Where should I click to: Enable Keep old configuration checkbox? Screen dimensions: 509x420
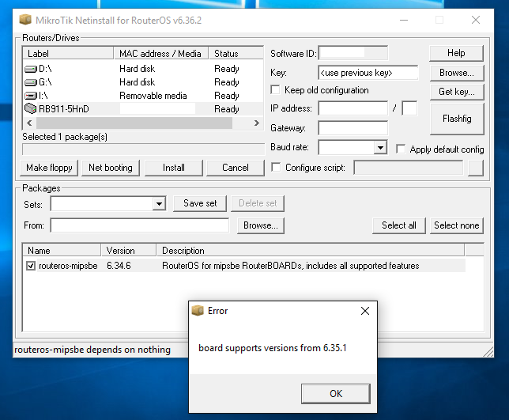click(275, 90)
